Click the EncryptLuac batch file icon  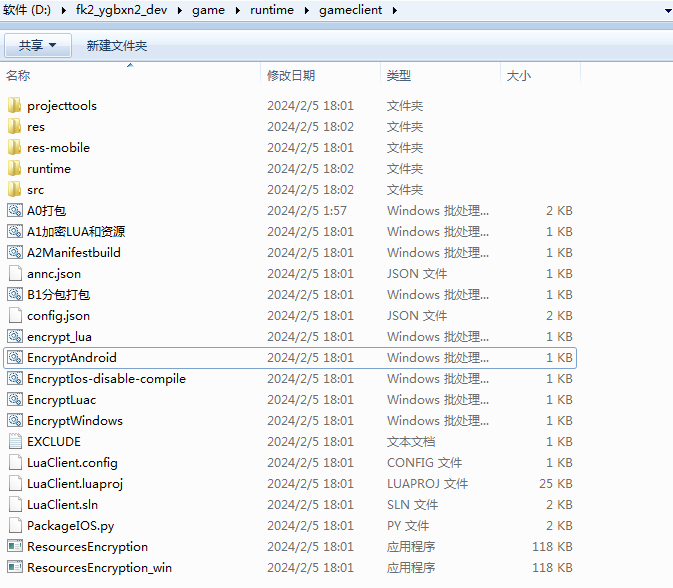(x=14, y=399)
